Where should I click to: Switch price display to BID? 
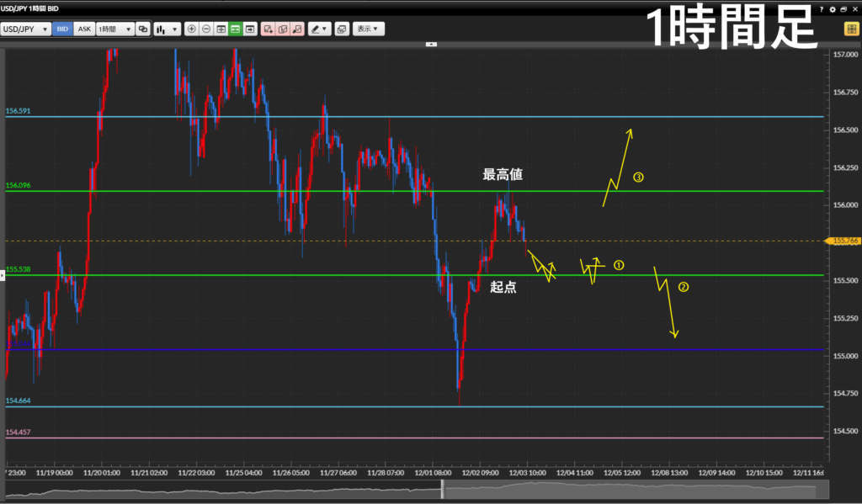point(62,29)
